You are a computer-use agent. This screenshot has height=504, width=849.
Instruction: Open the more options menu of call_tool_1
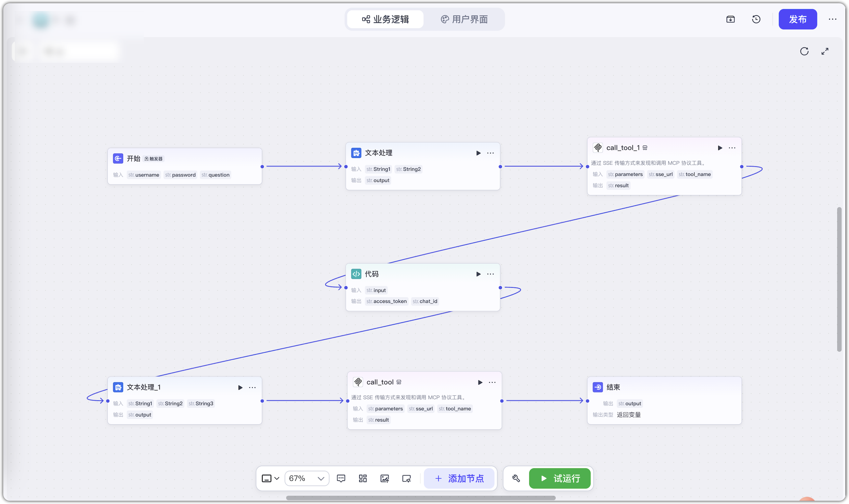732,147
